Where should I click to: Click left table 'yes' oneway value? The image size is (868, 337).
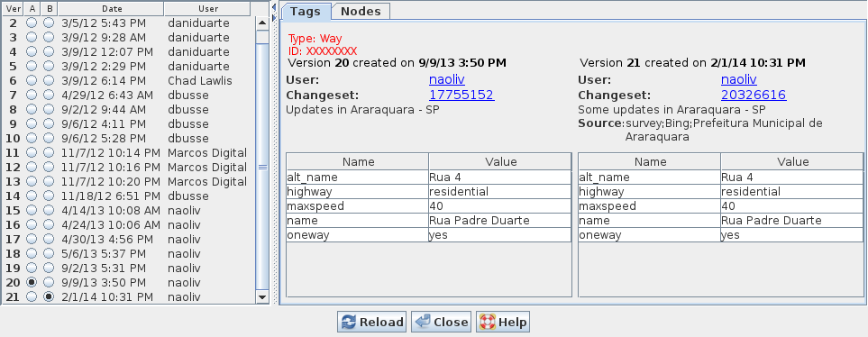click(x=499, y=234)
